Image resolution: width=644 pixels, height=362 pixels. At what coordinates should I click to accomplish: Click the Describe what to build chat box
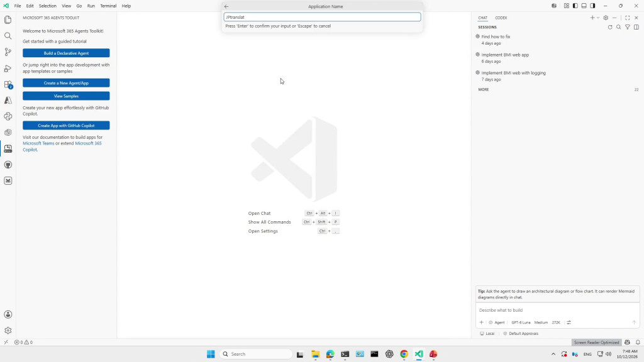click(x=558, y=310)
